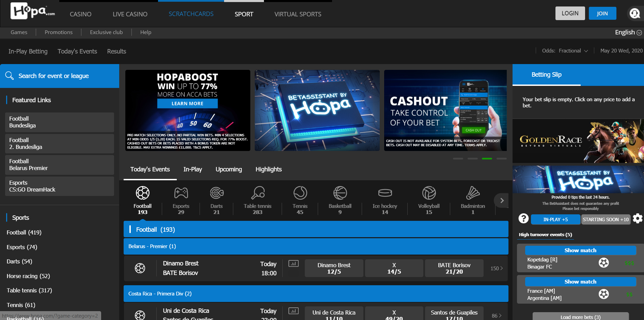This screenshot has height=320, width=644.
Task: Toggle the IN-PLAY +5 filter
Action: (555, 219)
